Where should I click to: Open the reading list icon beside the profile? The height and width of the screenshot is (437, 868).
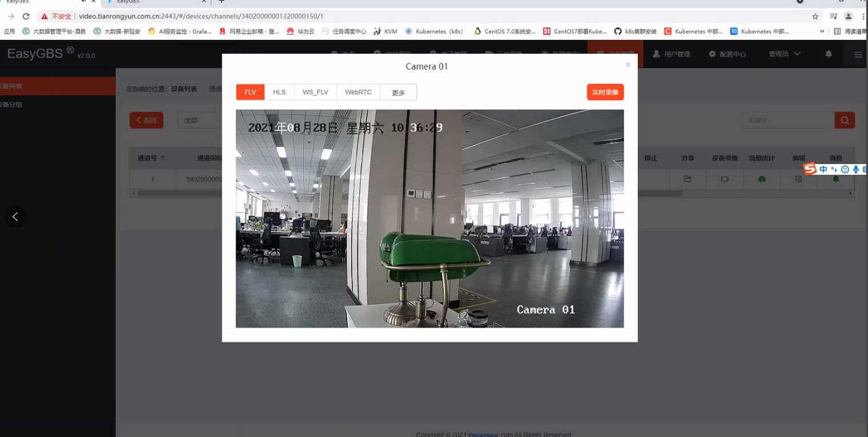(834, 17)
